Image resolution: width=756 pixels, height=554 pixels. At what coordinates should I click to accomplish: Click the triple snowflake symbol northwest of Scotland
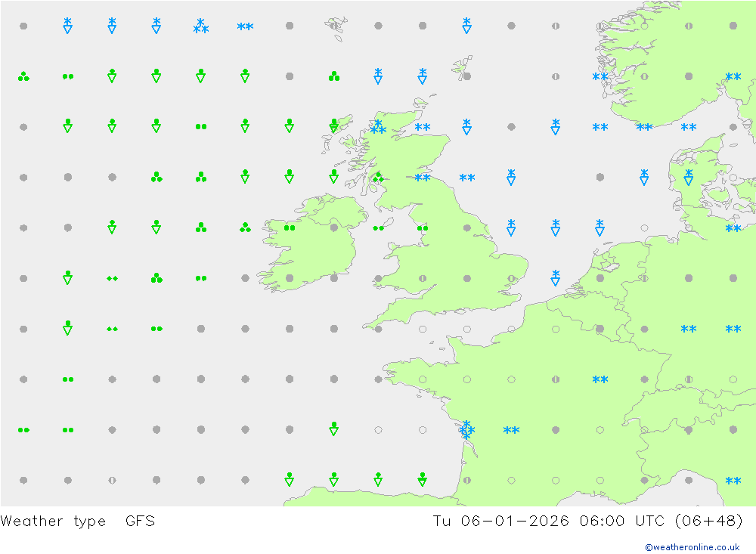(x=200, y=26)
